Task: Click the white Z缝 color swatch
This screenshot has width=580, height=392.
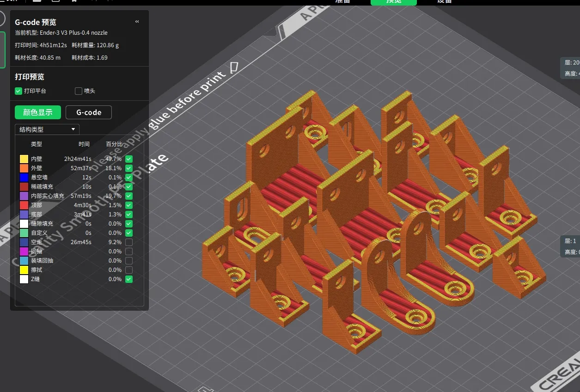Action: point(24,279)
